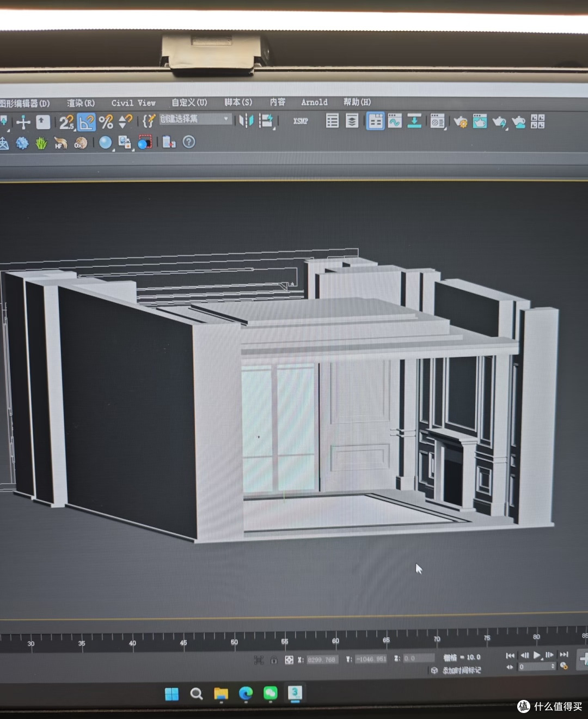Click the Align tool icon

(266, 120)
